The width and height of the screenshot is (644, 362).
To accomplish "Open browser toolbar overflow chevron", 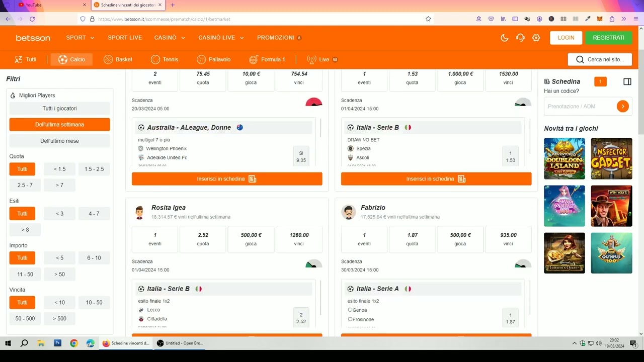I will click(624, 19).
